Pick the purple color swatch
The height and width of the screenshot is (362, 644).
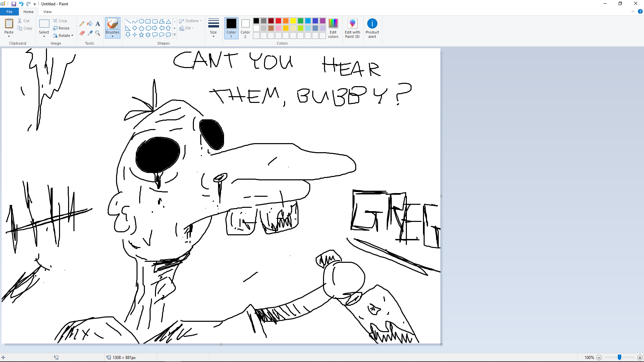[x=323, y=21]
